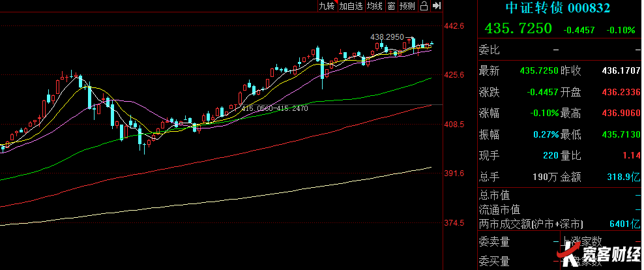Click 最低 value 435.7130
644x270 pixels.
pos(621,135)
